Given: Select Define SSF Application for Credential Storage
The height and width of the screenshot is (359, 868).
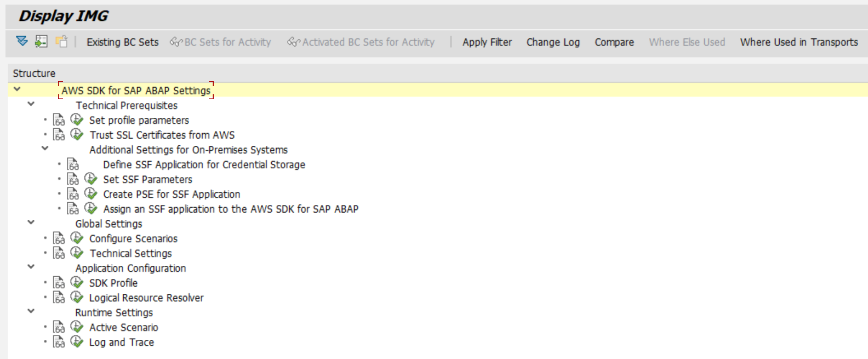Looking at the screenshot, I should [x=204, y=164].
